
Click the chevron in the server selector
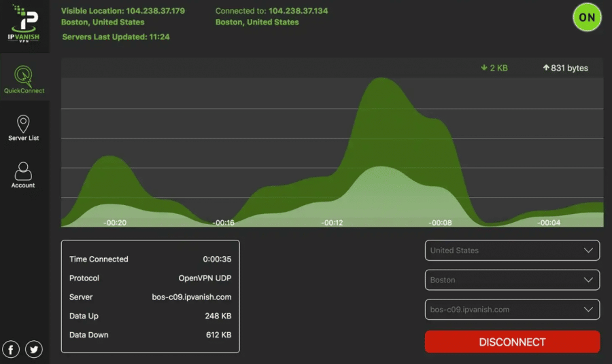point(588,310)
